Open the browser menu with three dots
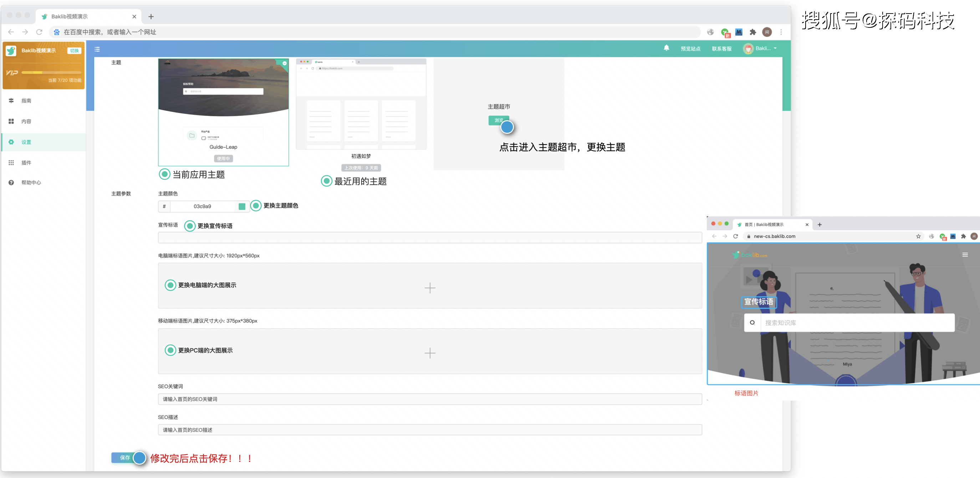 pyautogui.click(x=781, y=32)
